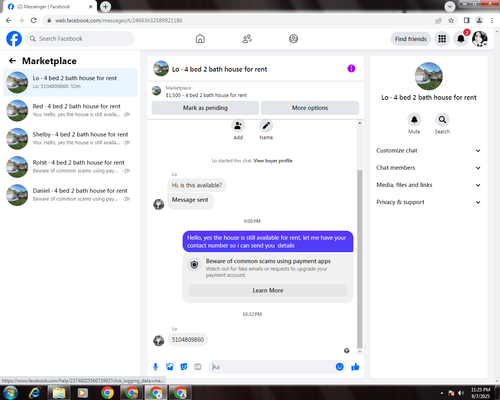Viewport: 500px width, 400px height.
Task: Click the browser address bar URL
Action: tap(119, 21)
